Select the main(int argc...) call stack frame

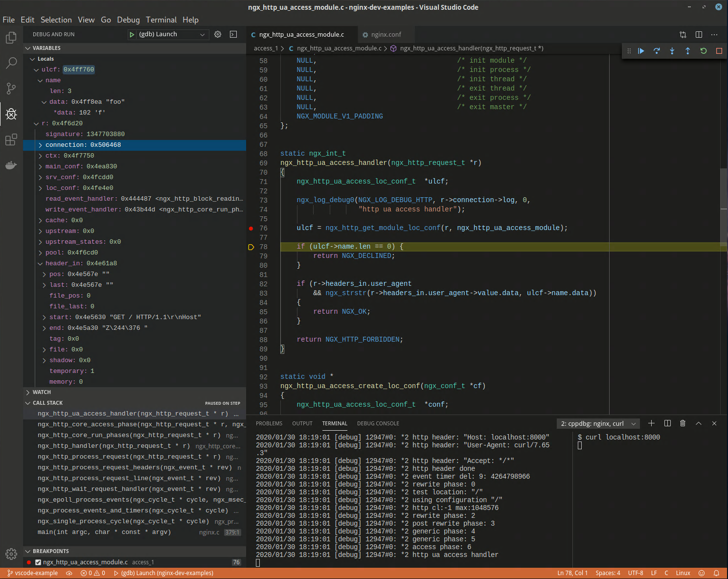[x=104, y=532]
